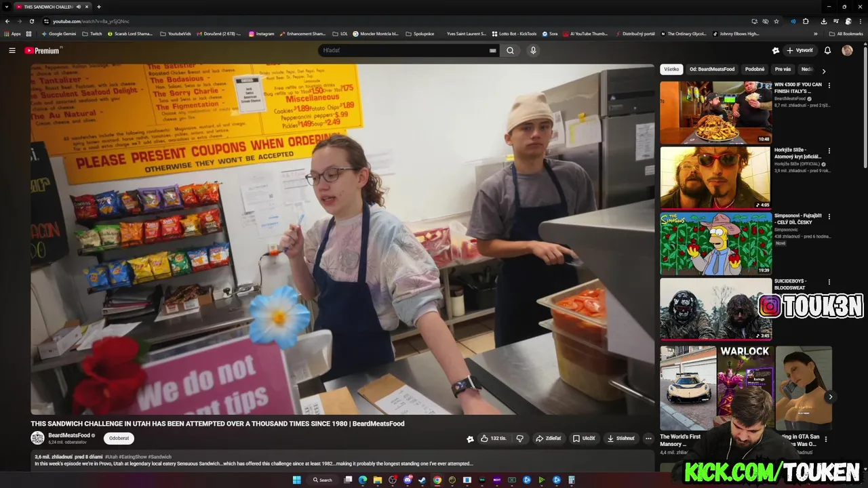
Task: Open the YoutubeVids bookmarks folder
Action: pos(175,33)
